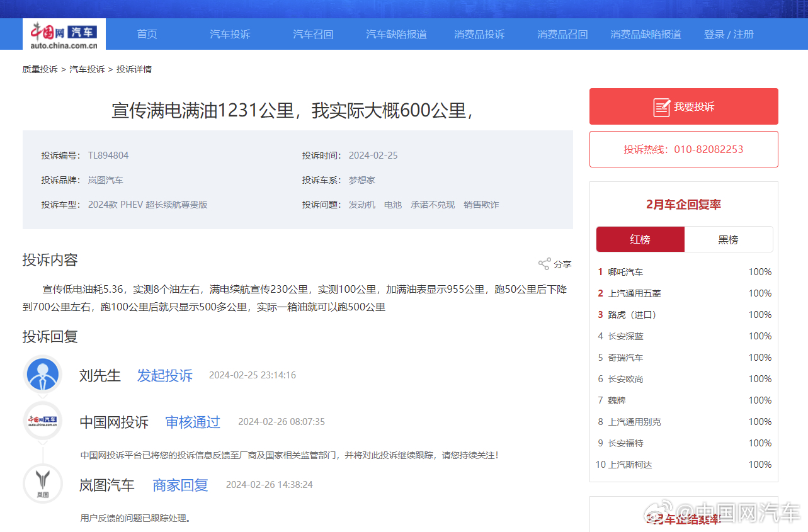Open the 首页 menu item
Viewport: 808px width, 532px height.
point(147,34)
